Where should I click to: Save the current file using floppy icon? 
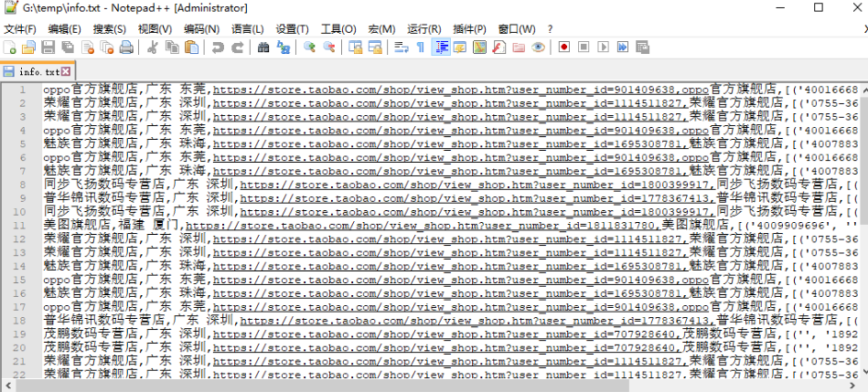point(48,48)
